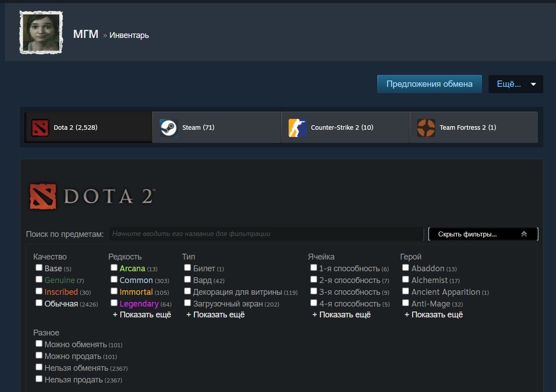Focus the Поиск по предметам search field
Screen dimensions: 556x392
[x=266, y=234]
